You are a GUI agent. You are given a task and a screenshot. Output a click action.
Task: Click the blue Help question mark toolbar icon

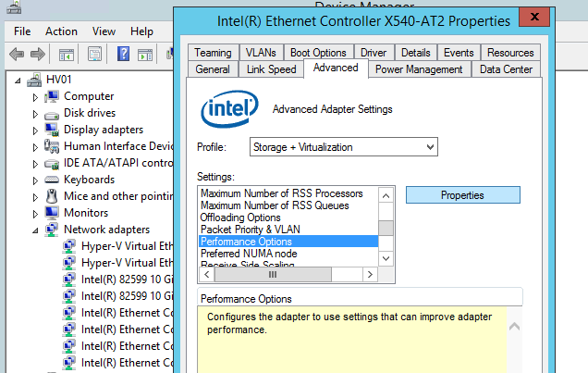tap(123, 54)
